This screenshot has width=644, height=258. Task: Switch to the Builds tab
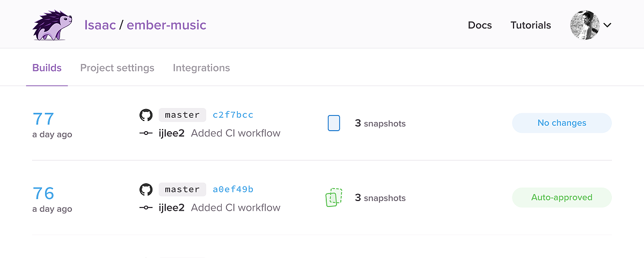tap(47, 68)
